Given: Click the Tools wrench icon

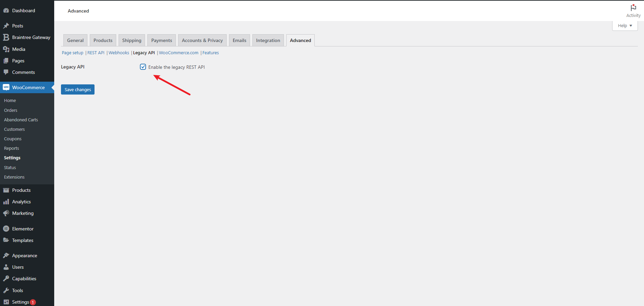Looking at the screenshot, I should (6, 290).
